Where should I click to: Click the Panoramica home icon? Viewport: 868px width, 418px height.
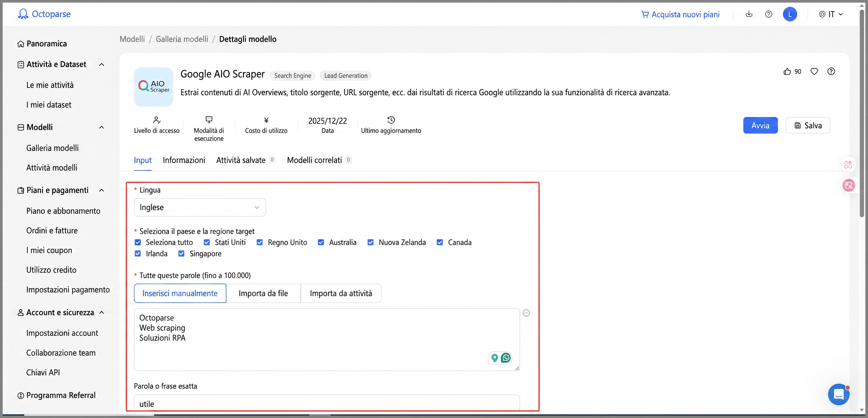click(x=21, y=44)
